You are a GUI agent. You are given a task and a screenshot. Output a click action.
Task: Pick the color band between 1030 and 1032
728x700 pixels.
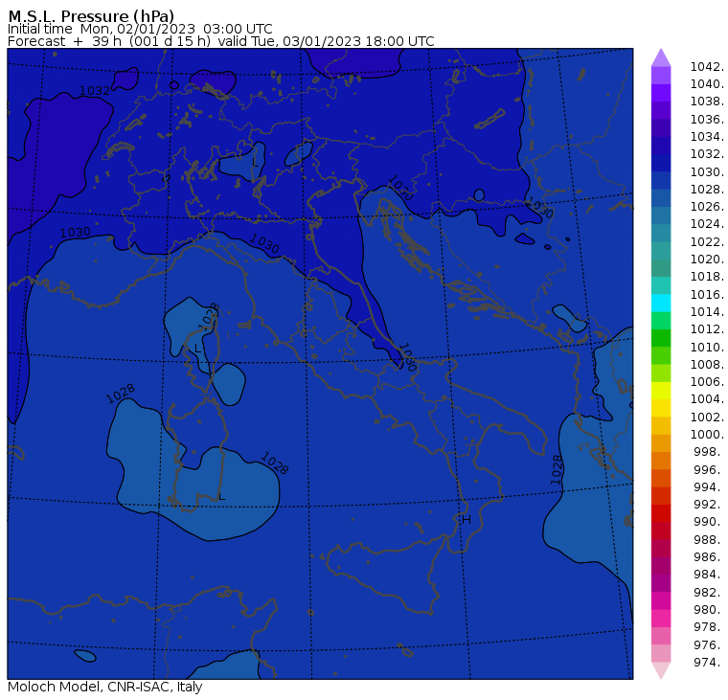tap(661, 163)
